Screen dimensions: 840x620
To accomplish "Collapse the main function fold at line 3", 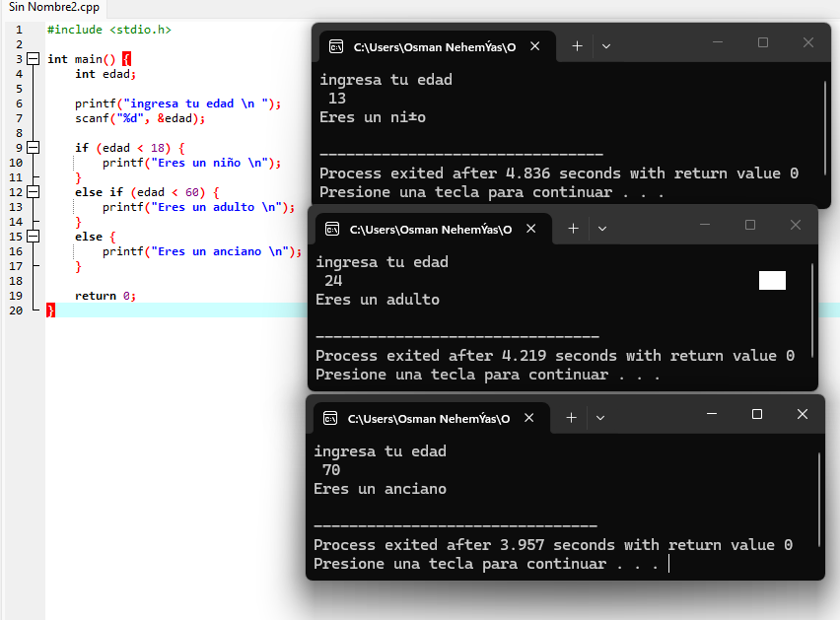I will pyautogui.click(x=34, y=59).
